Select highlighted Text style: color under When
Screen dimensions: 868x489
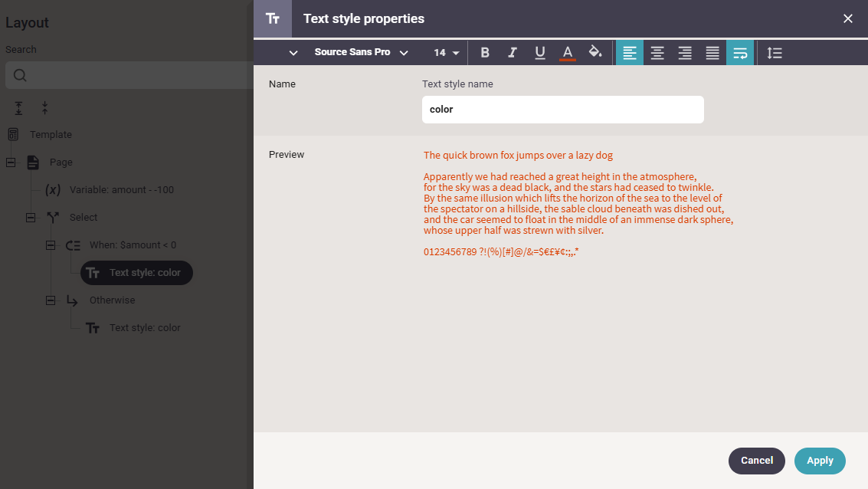(136, 273)
